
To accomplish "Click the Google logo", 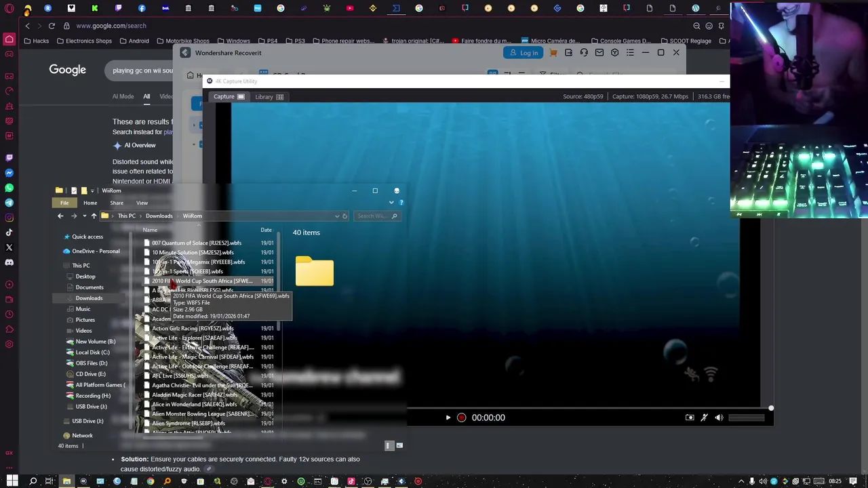I will [67, 69].
